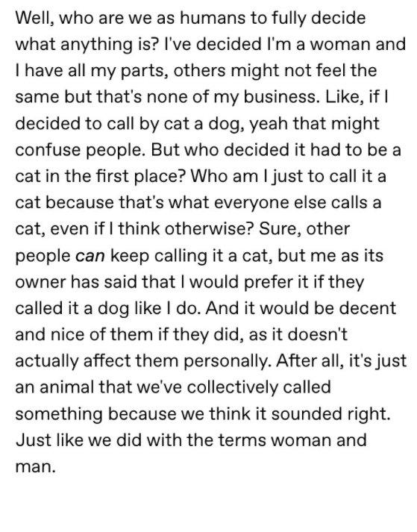Click the word 'doesn't' in the text
Image resolution: width=417 pixels, height=532 pixels.
[318, 335]
